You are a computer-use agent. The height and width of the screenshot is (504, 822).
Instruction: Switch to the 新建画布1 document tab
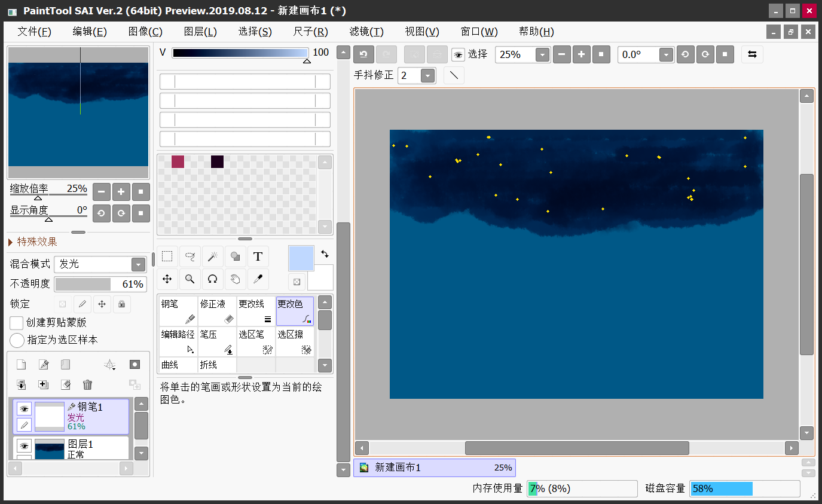tap(435, 468)
